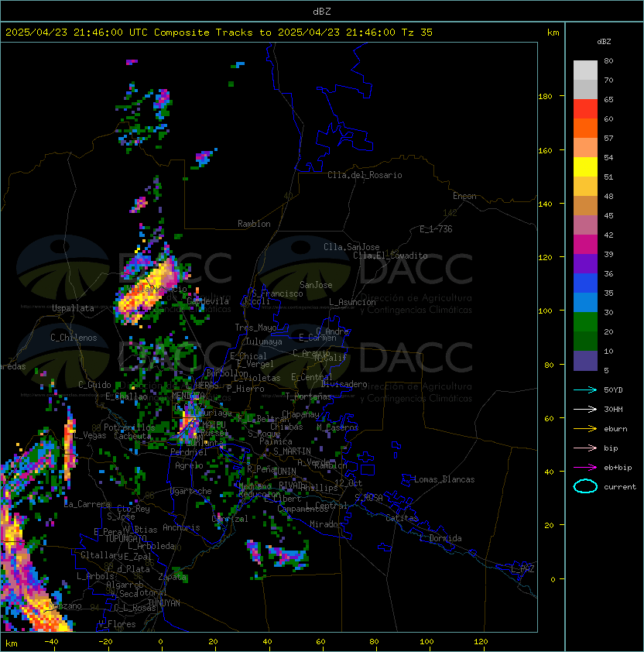Click the 'Clla.SanJose' place label
The height and width of the screenshot is (652, 644).
tap(351, 247)
